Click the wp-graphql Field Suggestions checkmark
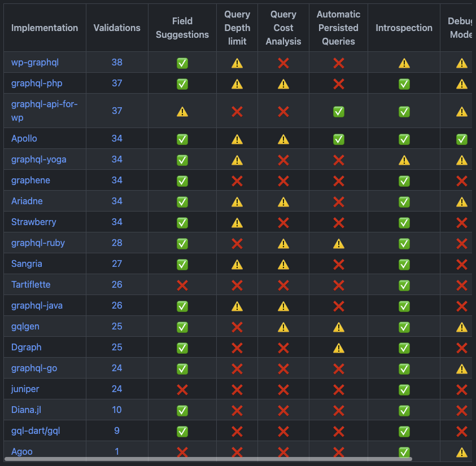 pos(182,63)
